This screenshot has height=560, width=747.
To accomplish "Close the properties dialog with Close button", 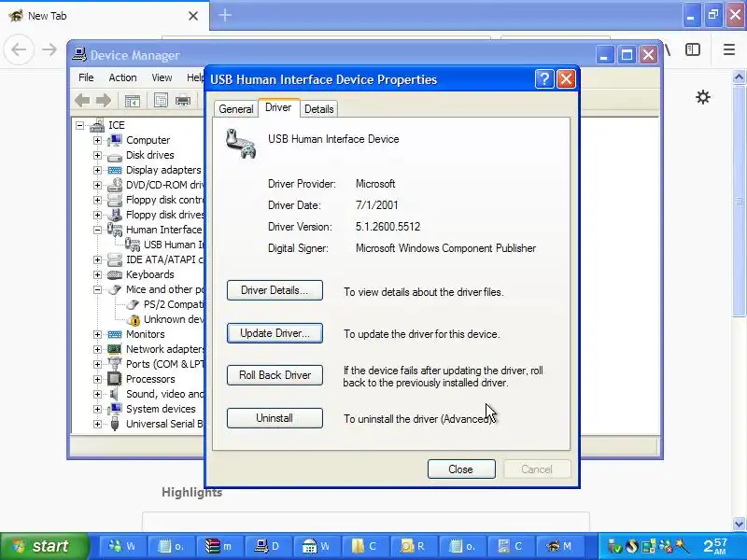I will (x=461, y=469).
